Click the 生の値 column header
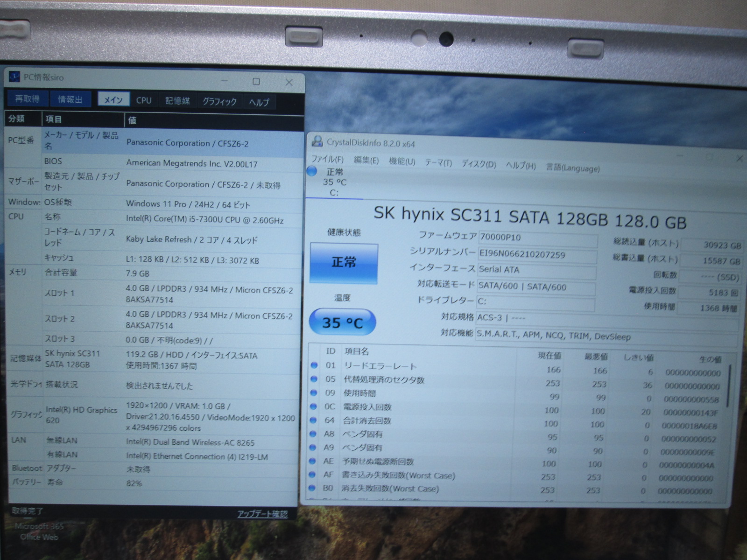This screenshot has height=560, width=747. pos(710,359)
